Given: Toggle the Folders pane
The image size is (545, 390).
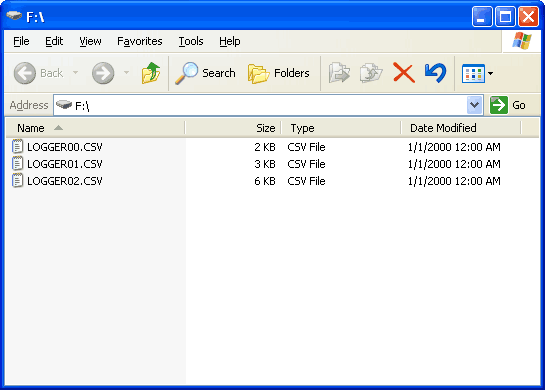Looking at the screenshot, I should point(278,73).
